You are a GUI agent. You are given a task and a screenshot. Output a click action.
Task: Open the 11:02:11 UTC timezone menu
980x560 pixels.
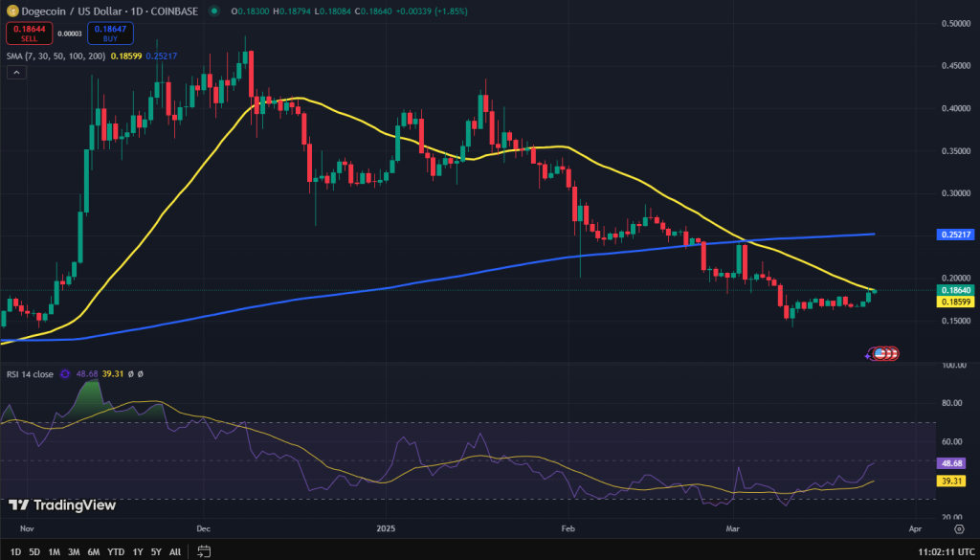pyautogui.click(x=946, y=552)
